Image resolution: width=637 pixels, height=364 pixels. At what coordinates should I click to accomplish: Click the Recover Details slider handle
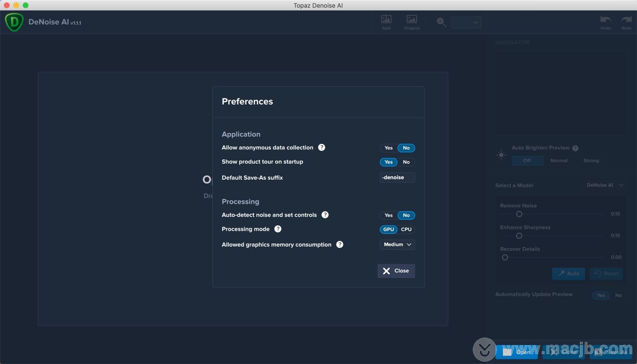coord(505,257)
